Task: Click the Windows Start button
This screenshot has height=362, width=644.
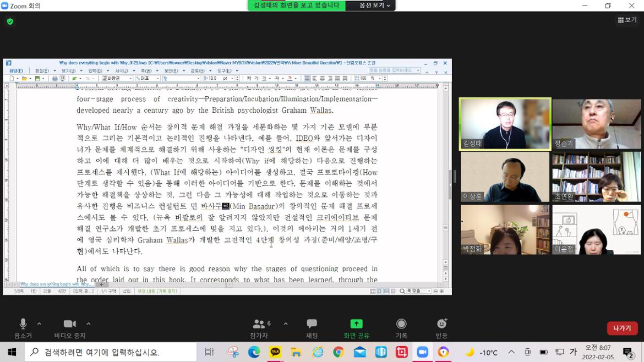Action: click(x=12, y=352)
